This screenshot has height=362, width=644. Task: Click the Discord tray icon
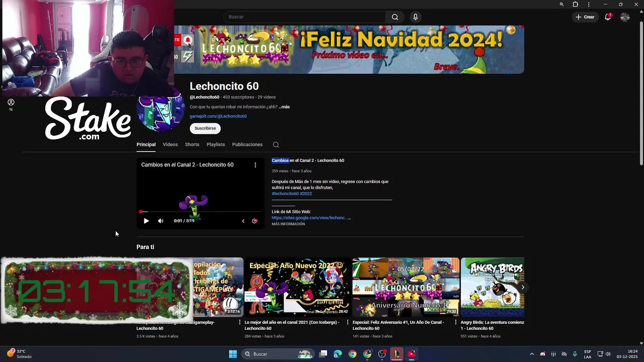pos(542,354)
